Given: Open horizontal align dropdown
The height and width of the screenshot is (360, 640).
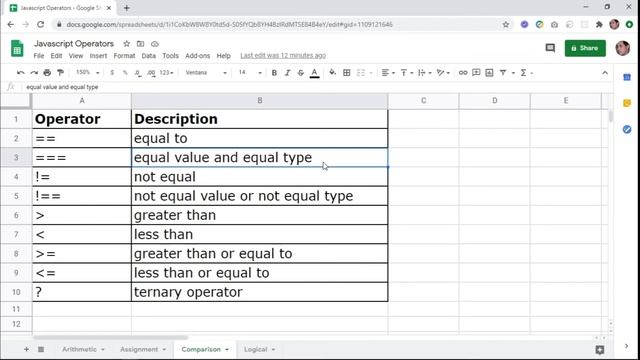Looking at the screenshot, I should click(x=388, y=73).
